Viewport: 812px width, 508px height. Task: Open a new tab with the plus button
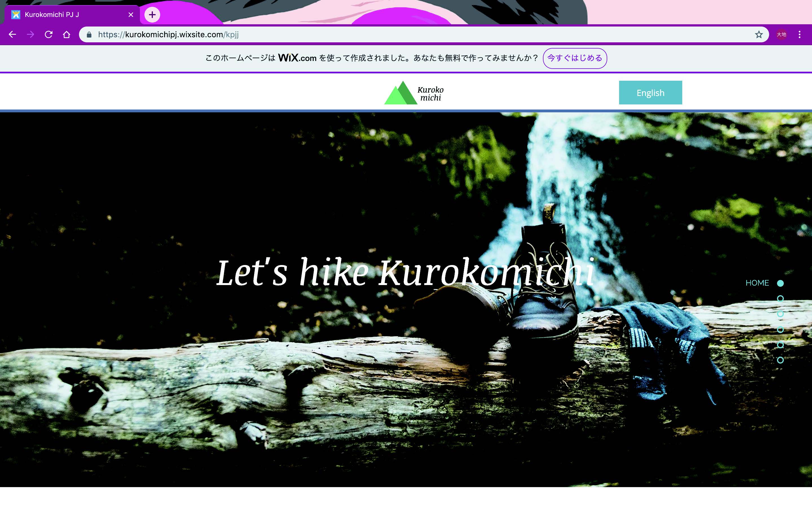point(152,15)
